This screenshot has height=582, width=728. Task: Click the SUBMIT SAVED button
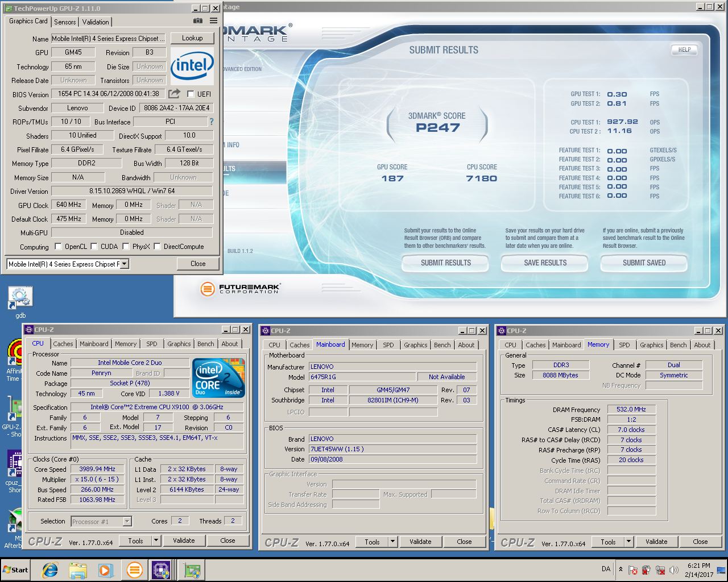point(644,263)
